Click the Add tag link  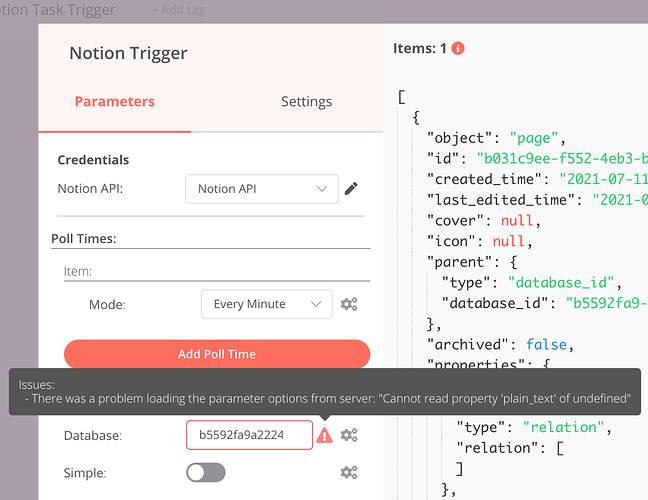coord(181,10)
